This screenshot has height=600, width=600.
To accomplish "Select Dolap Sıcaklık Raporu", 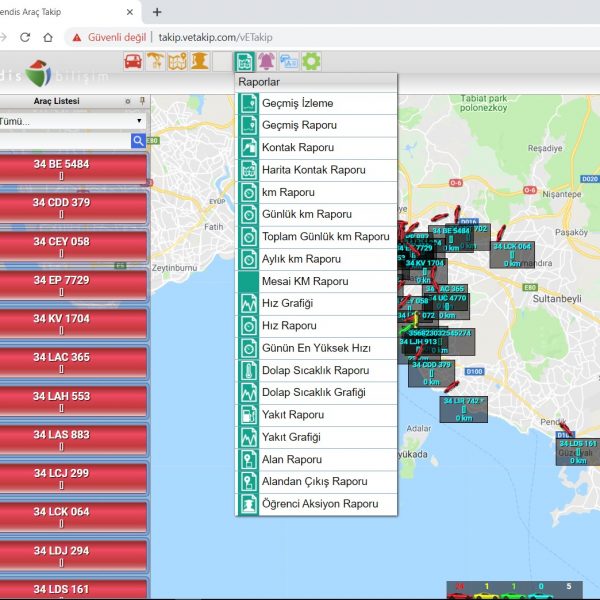I will (317, 370).
